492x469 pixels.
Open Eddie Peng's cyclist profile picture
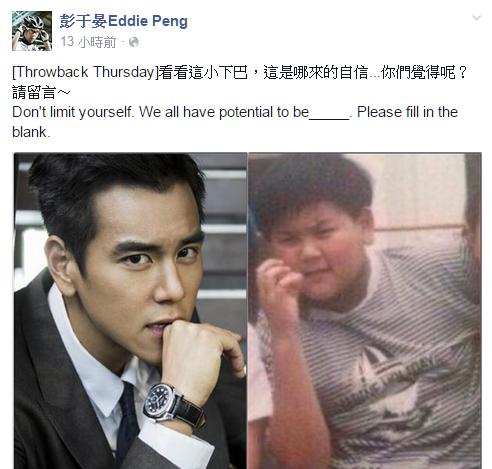pos(32,31)
